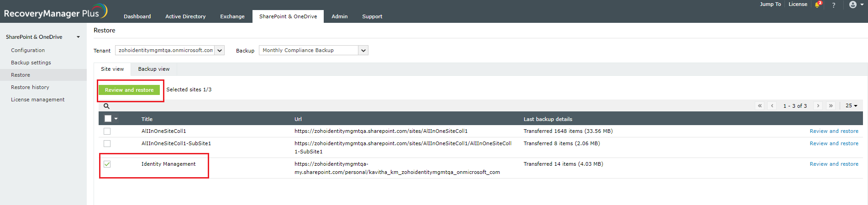
Task: Open Configuration in the sidebar
Action: click(28, 50)
